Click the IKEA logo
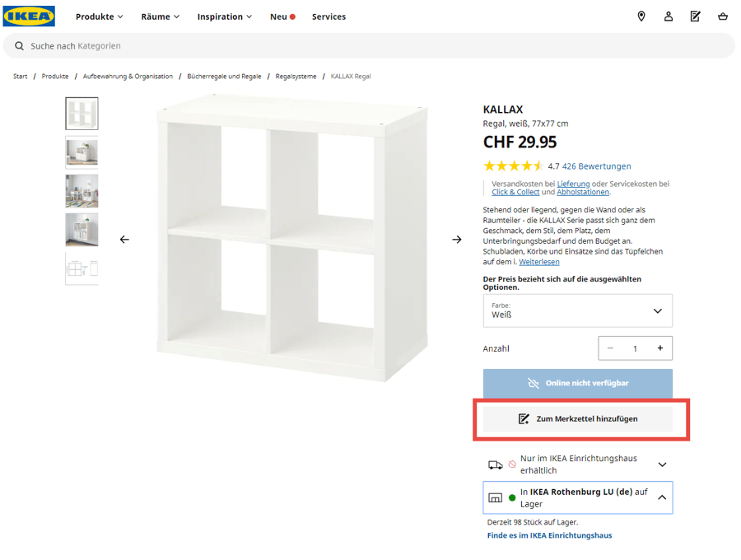Image resolution: width=741 pixels, height=560 pixels. click(x=29, y=16)
